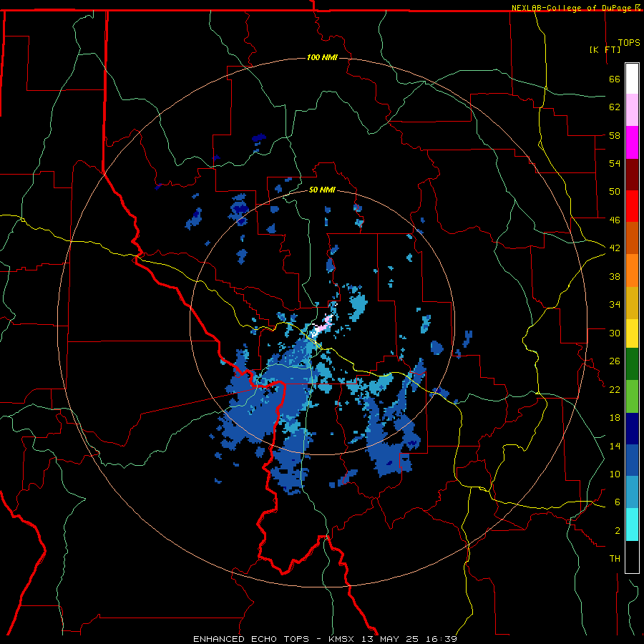This screenshot has height=644, width=644.
Task: Click the '38' legend value
Action: 615,277
